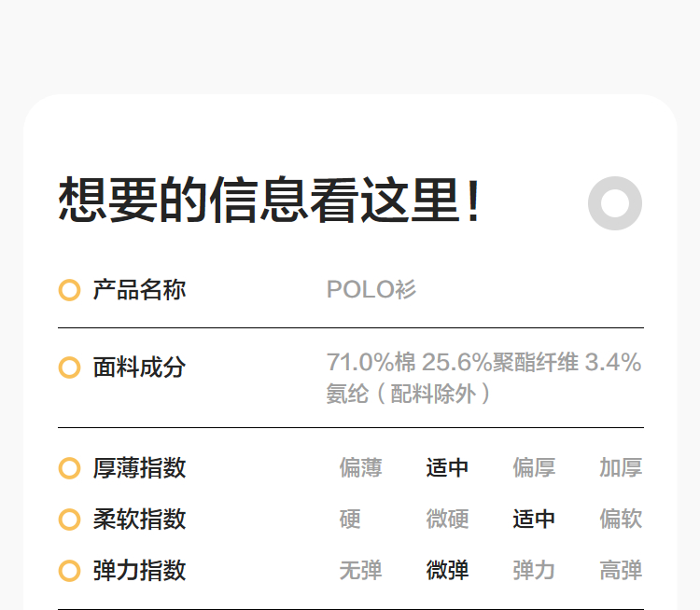Select 硬 in the softness index row
The height and width of the screenshot is (610, 700).
click(x=350, y=520)
